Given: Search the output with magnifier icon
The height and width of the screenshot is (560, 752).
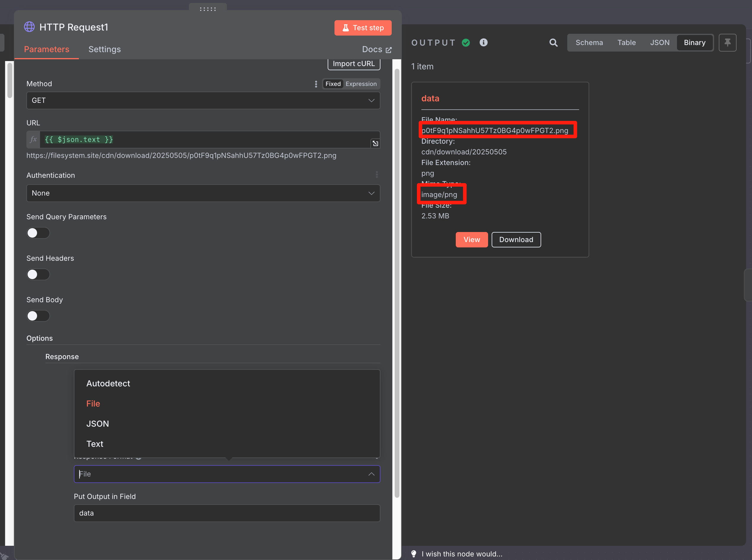Looking at the screenshot, I should pos(553,43).
